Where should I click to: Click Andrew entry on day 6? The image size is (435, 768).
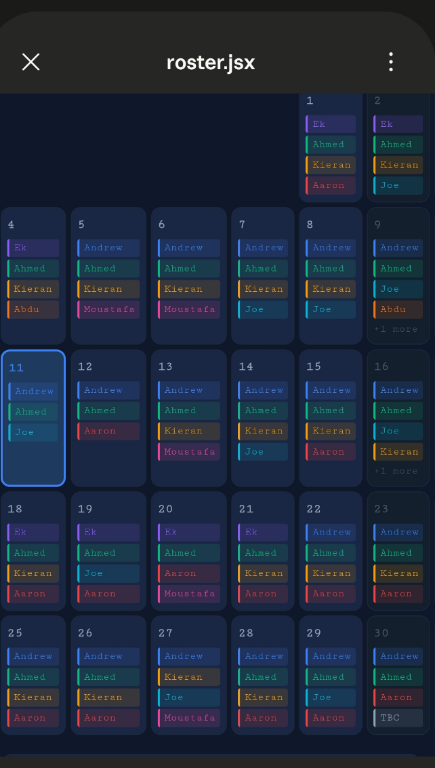189,248
